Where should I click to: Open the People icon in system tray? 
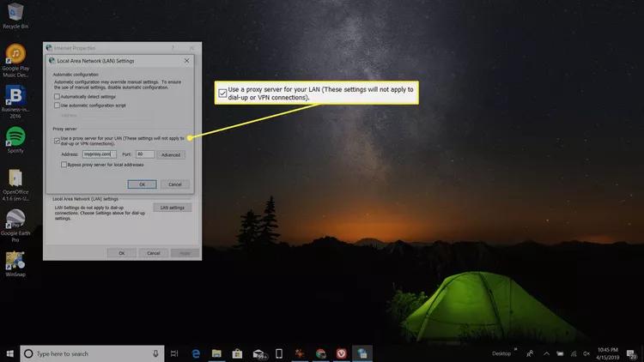point(530,353)
